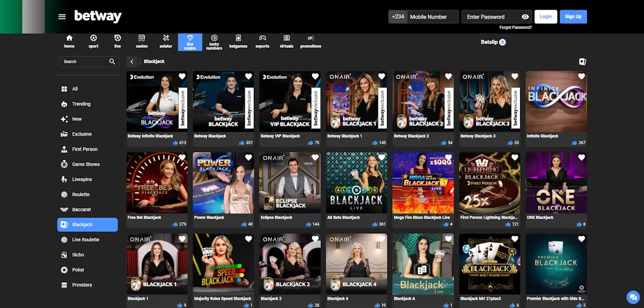
Task: Open First Person Lightning Blackjack thumbnail
Action: point(490,183)
